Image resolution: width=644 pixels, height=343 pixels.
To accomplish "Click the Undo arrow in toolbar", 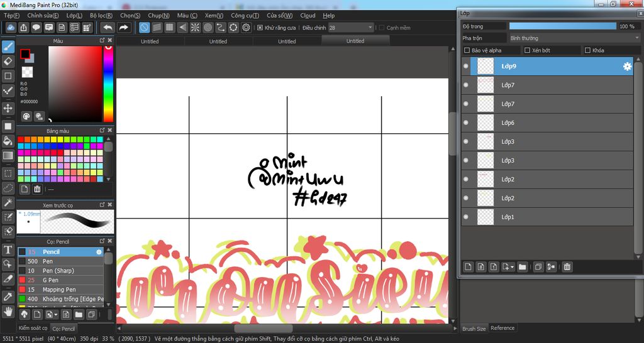I will tap(108, 28).
